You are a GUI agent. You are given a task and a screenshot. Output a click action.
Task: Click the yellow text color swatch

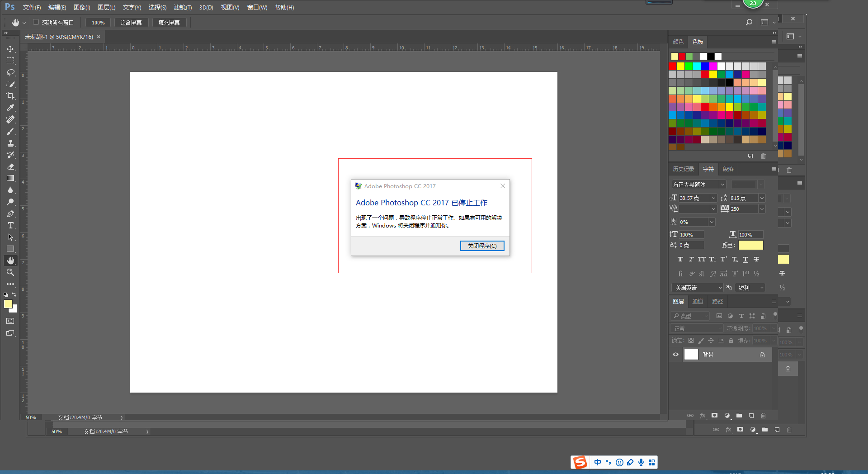click(750, 245)
